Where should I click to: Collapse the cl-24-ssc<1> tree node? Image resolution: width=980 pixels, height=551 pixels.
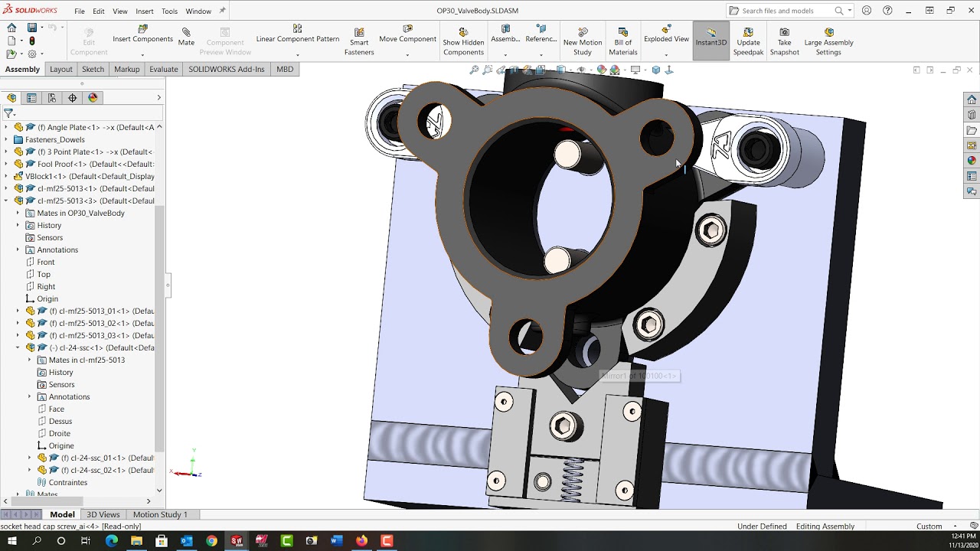click(x=18, y=347)
